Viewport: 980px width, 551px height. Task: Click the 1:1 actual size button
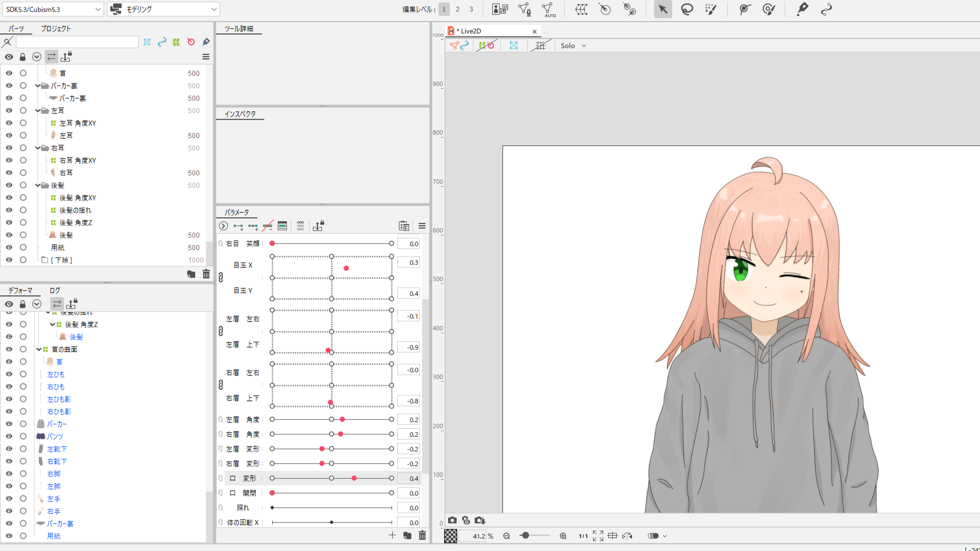583,536
